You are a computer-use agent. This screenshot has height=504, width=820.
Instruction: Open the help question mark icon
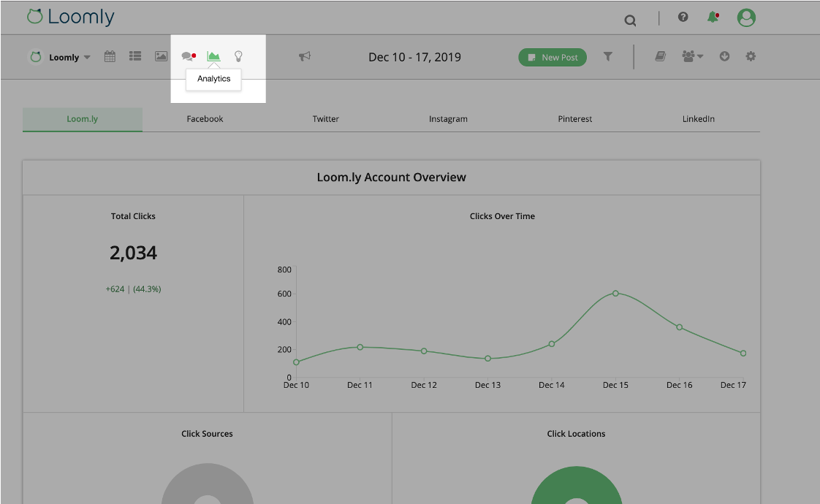click(683, 18)
